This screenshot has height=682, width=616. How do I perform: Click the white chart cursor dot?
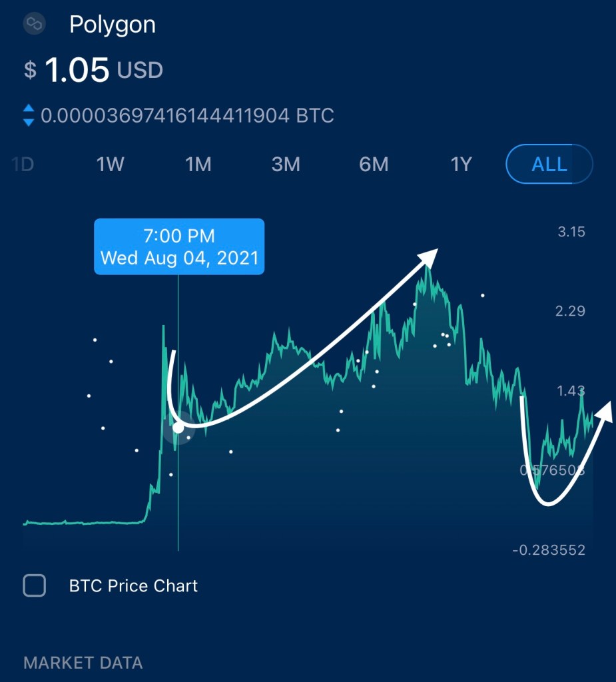coord(178,428)
